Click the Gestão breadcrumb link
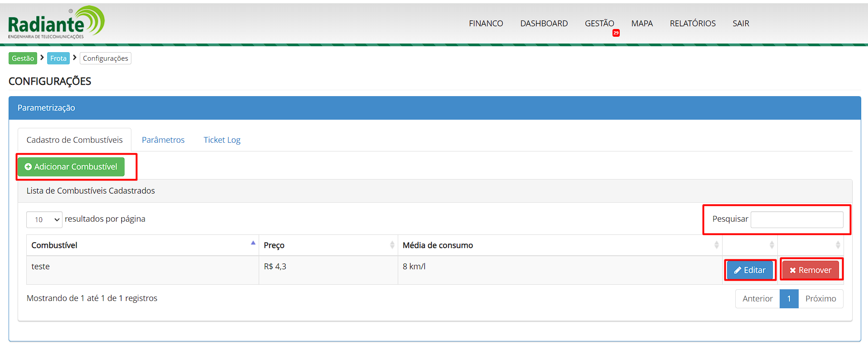The height and width of the screenshot is (360, 868). [x=23, y=58]
